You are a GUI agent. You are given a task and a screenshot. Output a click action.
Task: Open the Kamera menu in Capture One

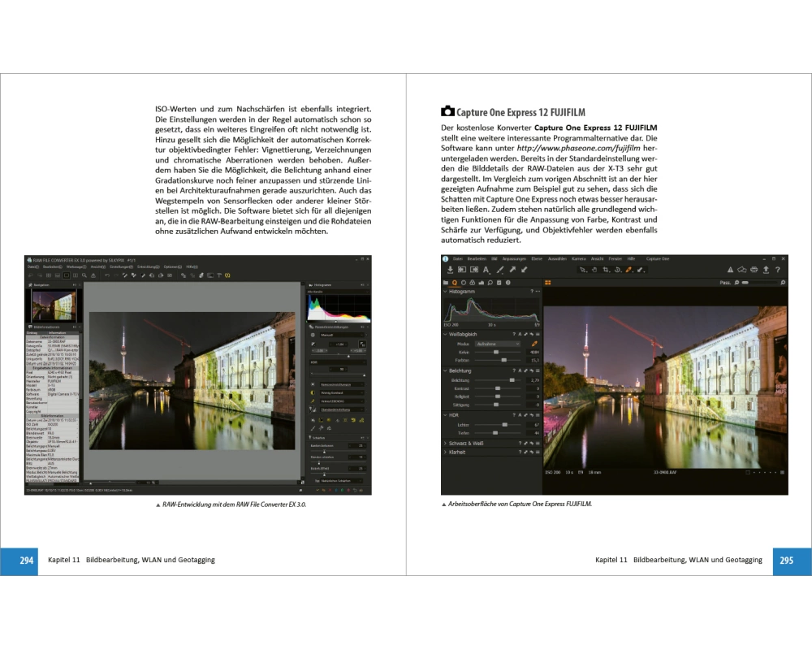click(x=577, y=258)
